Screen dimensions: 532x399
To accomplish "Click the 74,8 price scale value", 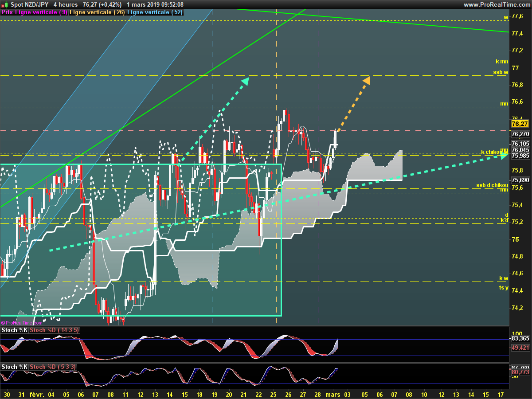I will pos(517,256).
